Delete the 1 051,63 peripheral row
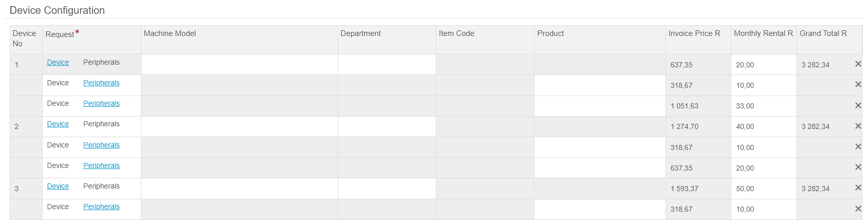This screenshot has width=868, height=224. tap(858, 105)
